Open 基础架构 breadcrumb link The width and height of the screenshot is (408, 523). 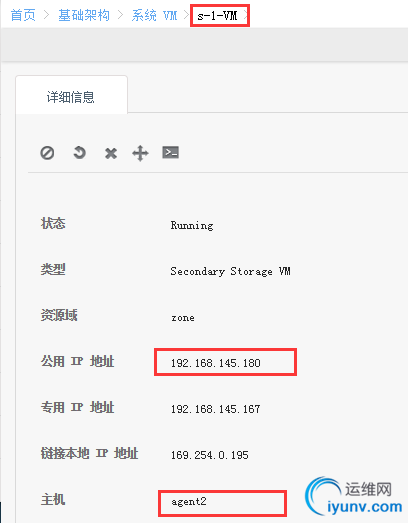click(84, 15)
